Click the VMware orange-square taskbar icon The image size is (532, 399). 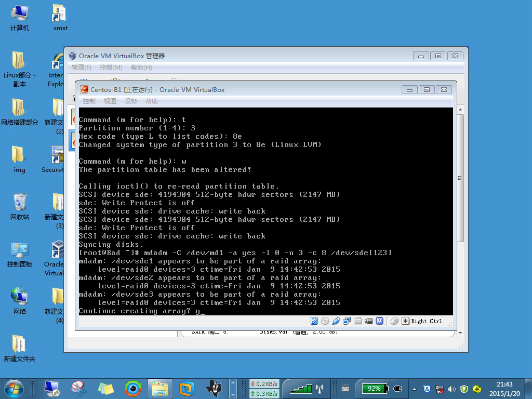[187, 389]
